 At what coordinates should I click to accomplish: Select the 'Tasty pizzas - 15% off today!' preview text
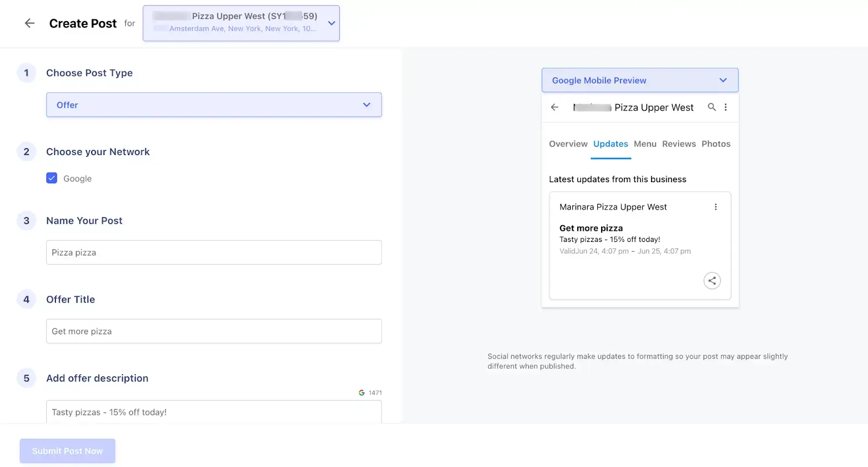[x=610, y=239]
